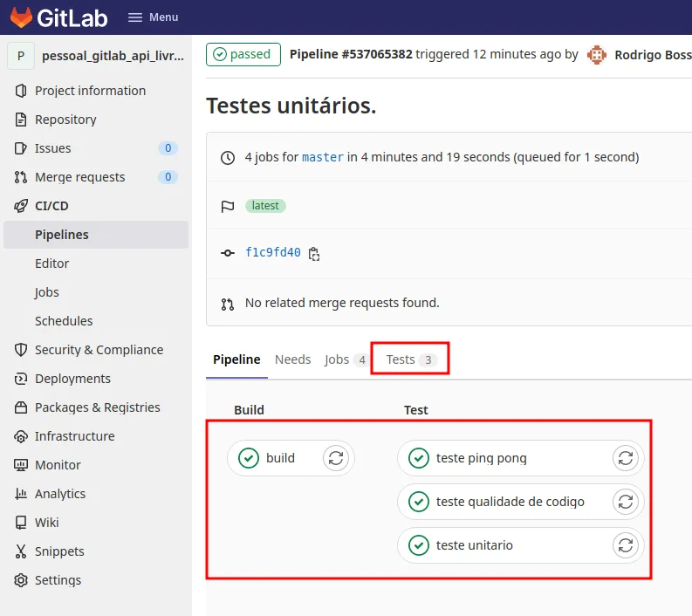Open Infrastructure section
This screenshot has height=616, width=692.
coord(74,436)
